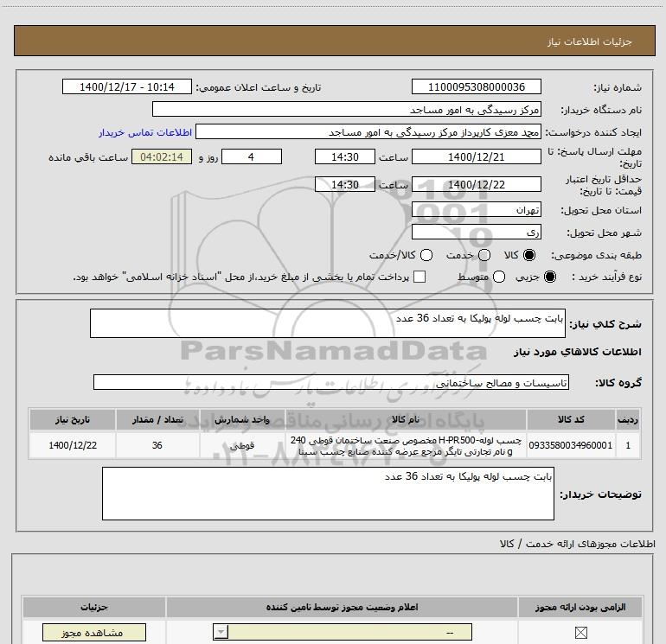Click the row number 1 cell

pos(628,445)
